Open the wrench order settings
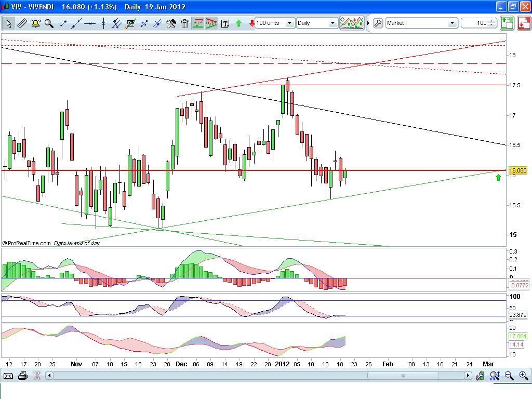 click(378, 23)
